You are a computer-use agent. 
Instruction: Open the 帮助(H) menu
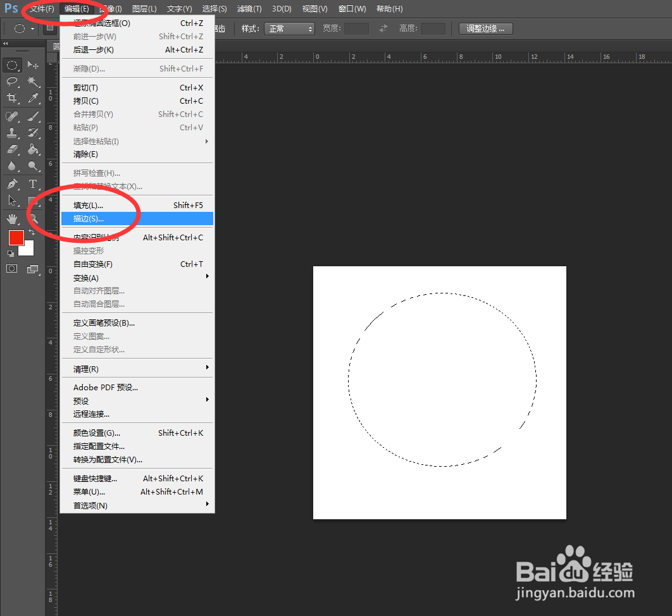390,9
